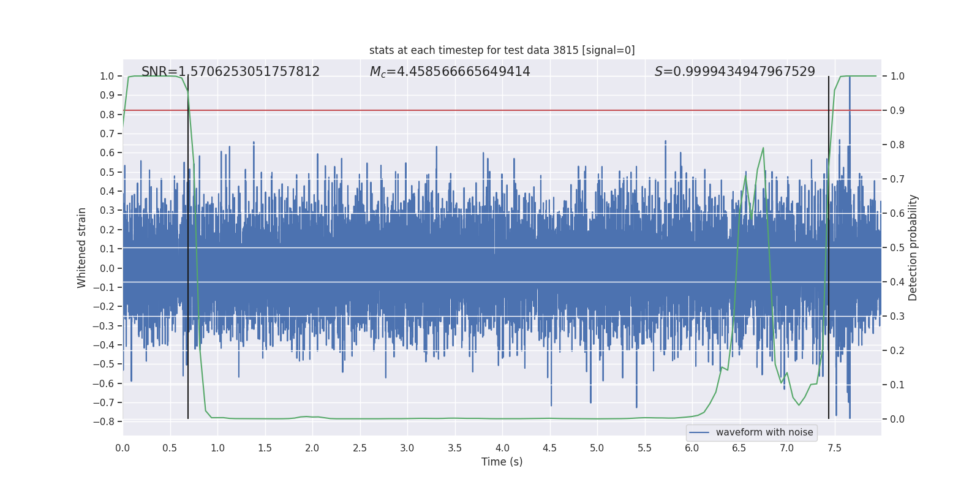Click the 'Time (s)' x-axis label
The image size is (980, 490).
[x=502, y=462]
